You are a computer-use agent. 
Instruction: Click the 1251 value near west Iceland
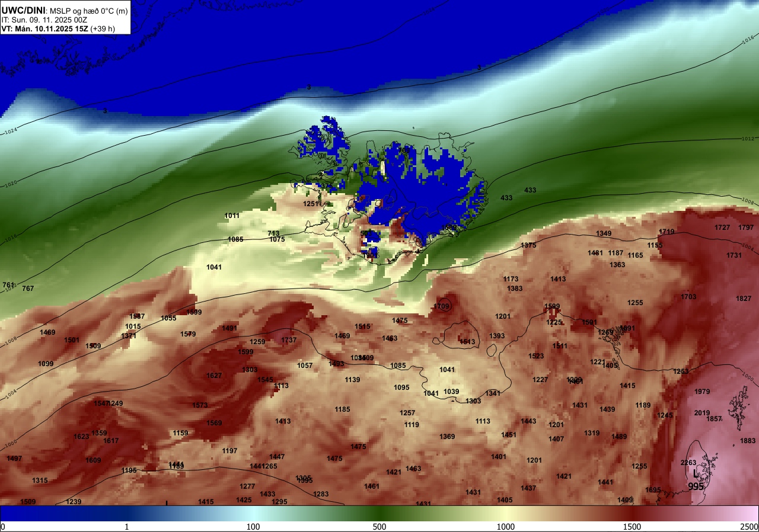click(x=311, y=204)
